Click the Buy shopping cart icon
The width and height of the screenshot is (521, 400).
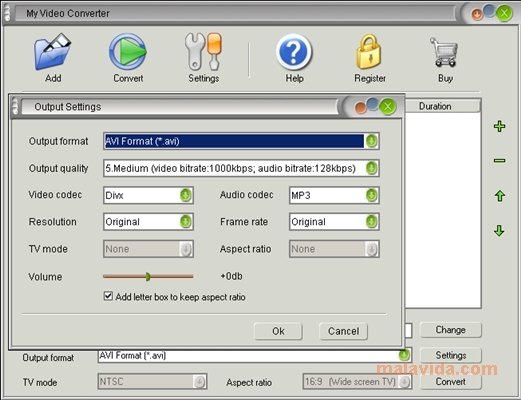[x=444, y=52]
